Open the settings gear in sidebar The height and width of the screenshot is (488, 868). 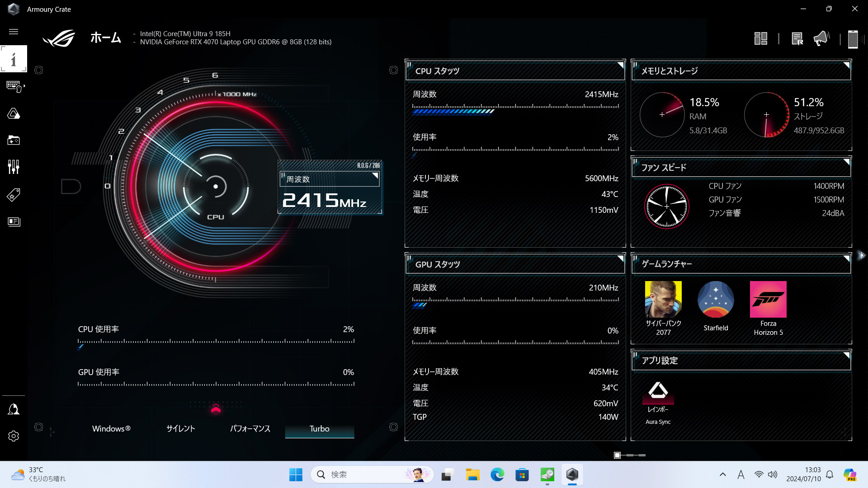point(14,436)
